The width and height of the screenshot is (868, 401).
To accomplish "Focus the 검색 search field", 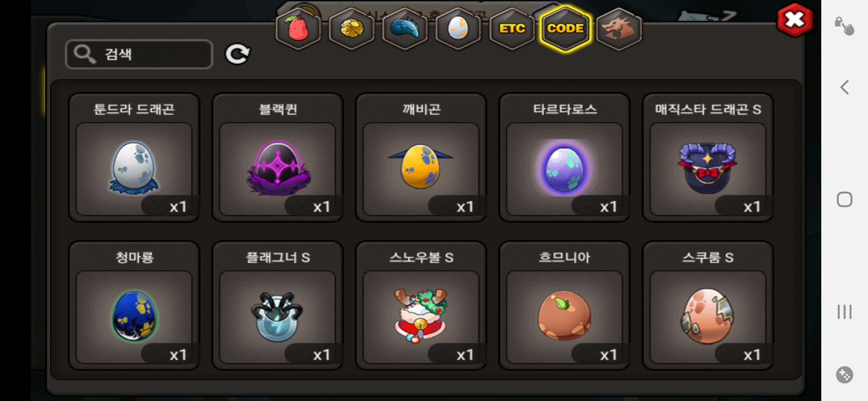I will [x=139, y=54].
